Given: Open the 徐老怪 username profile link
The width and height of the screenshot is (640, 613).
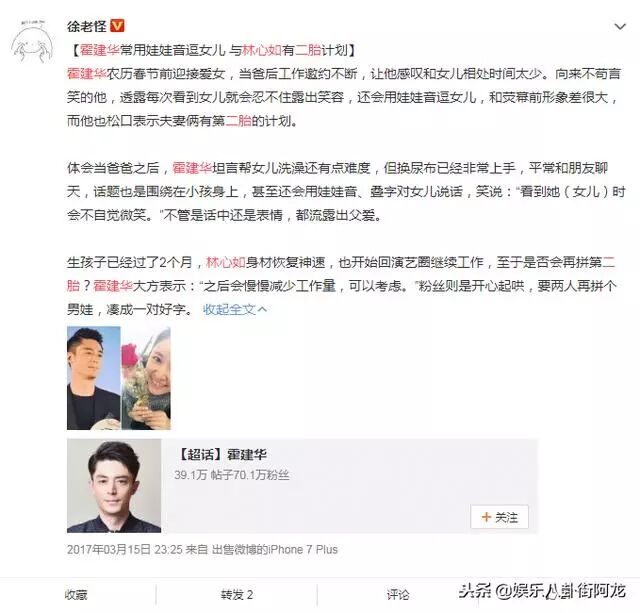Looking at the screenshot, I should [x=87, y=26].
